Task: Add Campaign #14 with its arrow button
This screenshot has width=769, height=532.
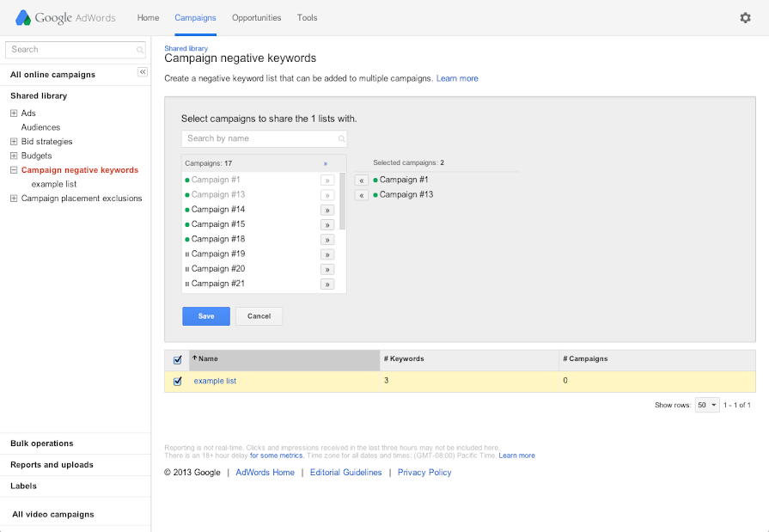Action: point(327,210)
